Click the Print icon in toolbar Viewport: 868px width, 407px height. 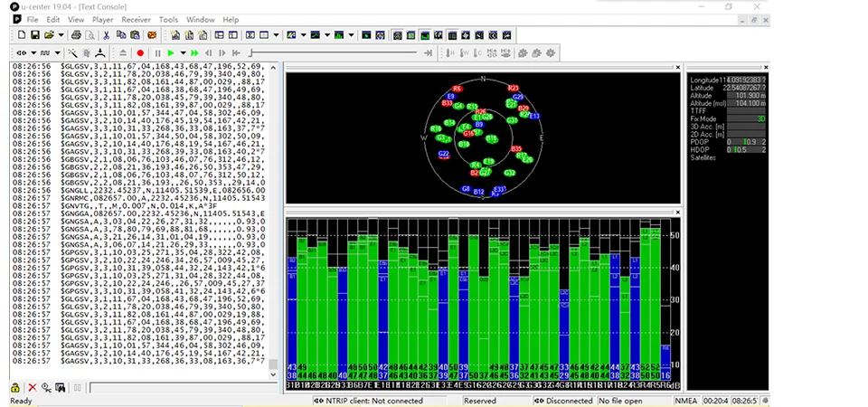pos(76,35)
